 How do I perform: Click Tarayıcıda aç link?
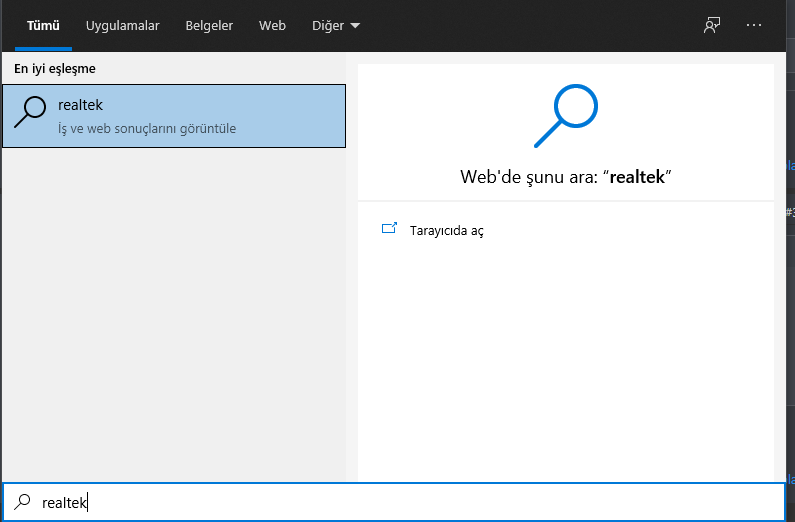(x=446, y=231)
